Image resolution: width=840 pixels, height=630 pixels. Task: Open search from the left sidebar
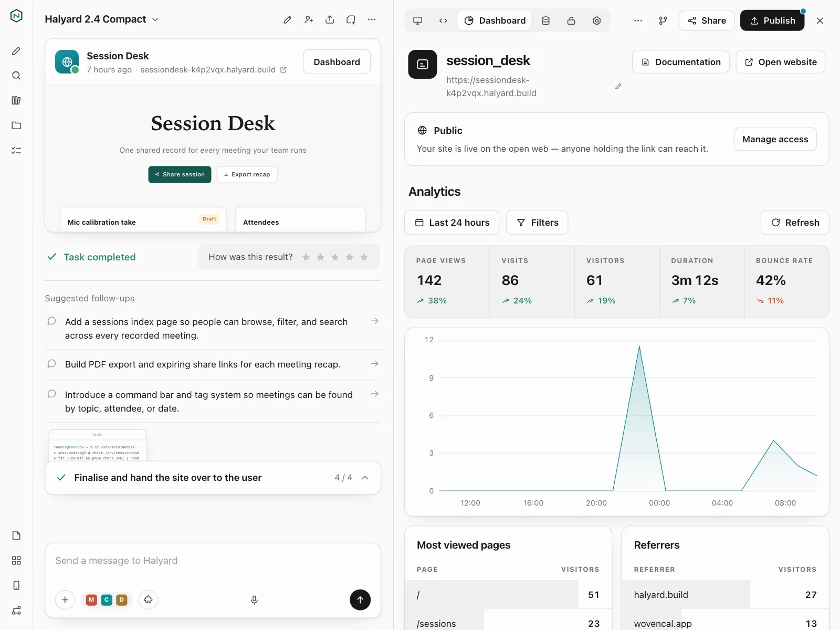pyautogui.click(x=16, y=76)
